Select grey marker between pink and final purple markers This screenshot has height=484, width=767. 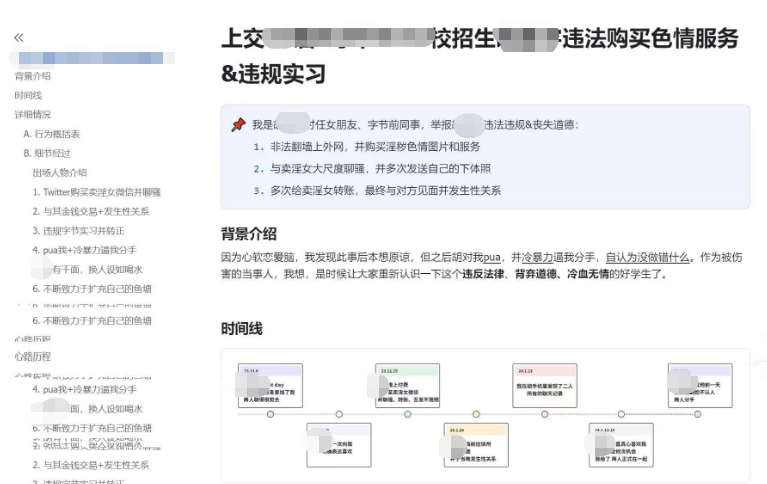(x=621, y=414)
